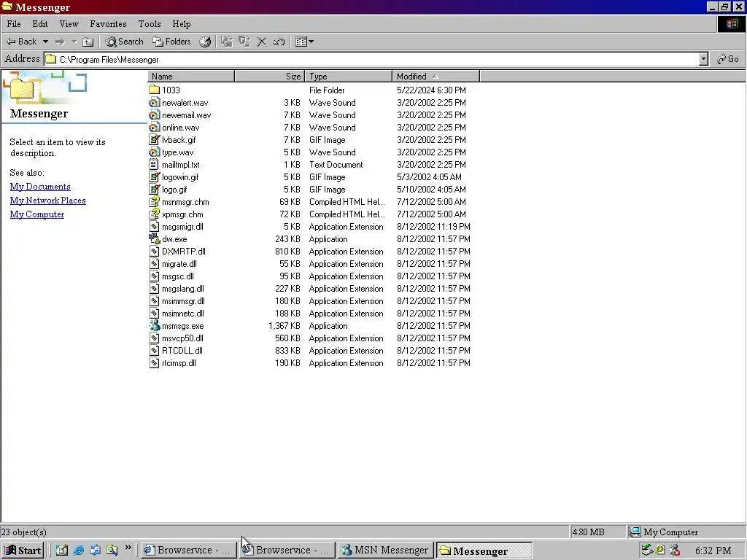Viewport: 747px width, 560px height.
Task: Select the logo.gif file icon
Action: 154,189
